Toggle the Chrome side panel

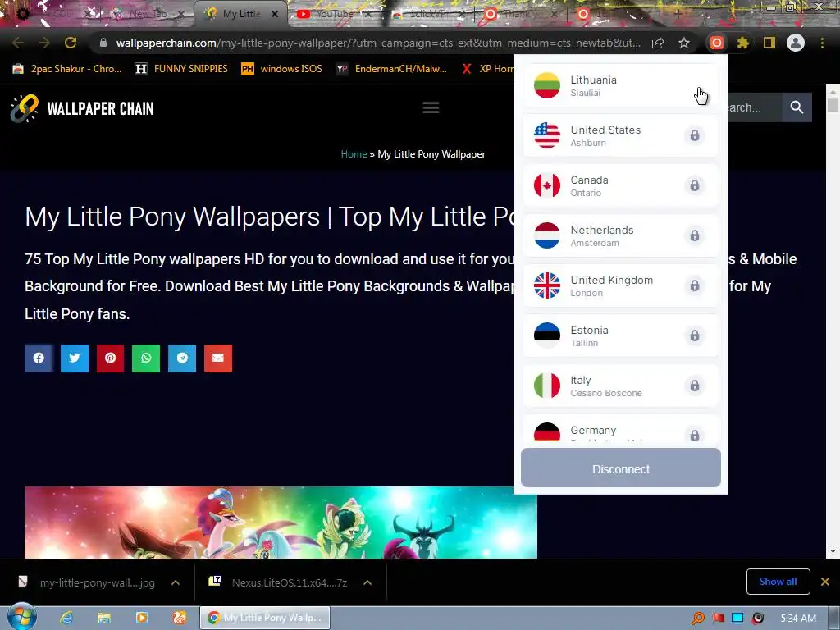(x=769, y=43)
